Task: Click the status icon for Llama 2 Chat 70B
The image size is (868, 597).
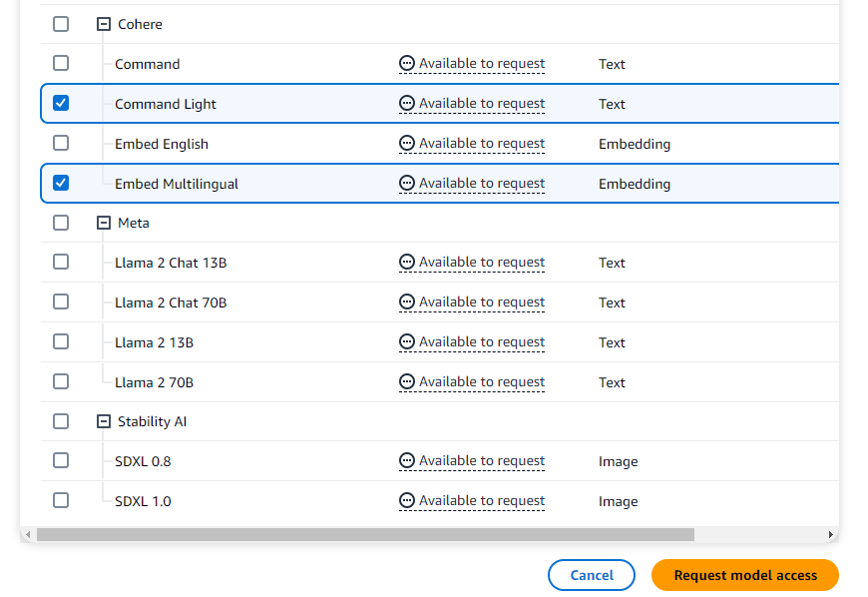Action: [x=407, y=301]
